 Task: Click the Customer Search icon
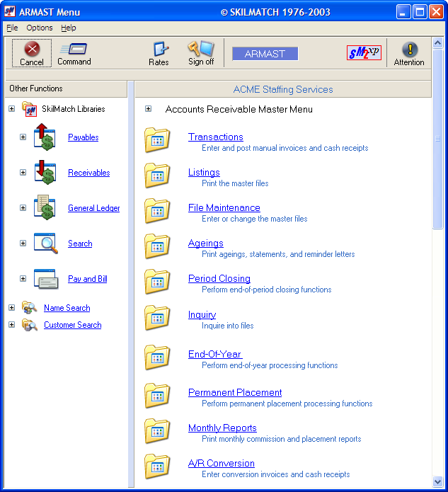tap(30, 325)
